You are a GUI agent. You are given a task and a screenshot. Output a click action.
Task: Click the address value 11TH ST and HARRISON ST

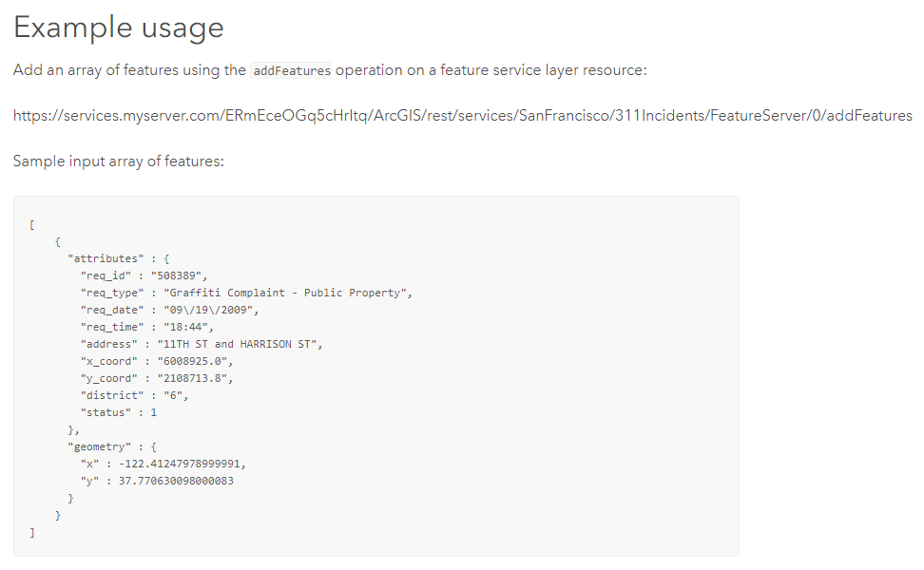[238, 344]
